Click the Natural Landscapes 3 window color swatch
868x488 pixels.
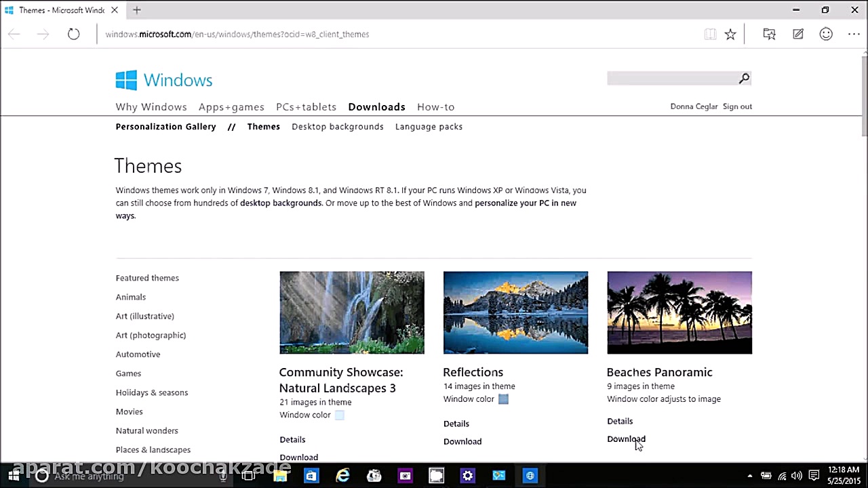click(x=340, y=415)
